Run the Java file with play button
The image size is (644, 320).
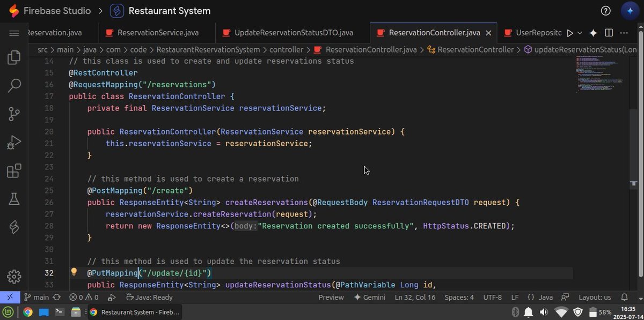(570, 33)
